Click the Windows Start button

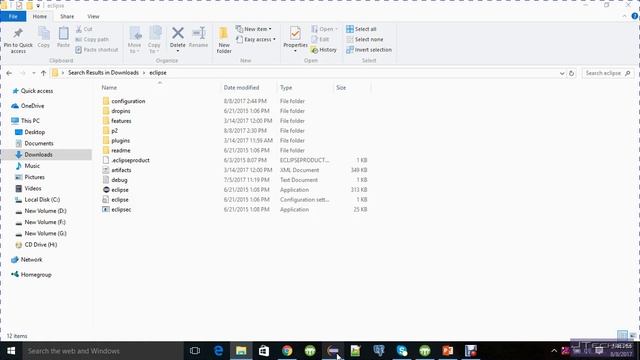[11, 351]
